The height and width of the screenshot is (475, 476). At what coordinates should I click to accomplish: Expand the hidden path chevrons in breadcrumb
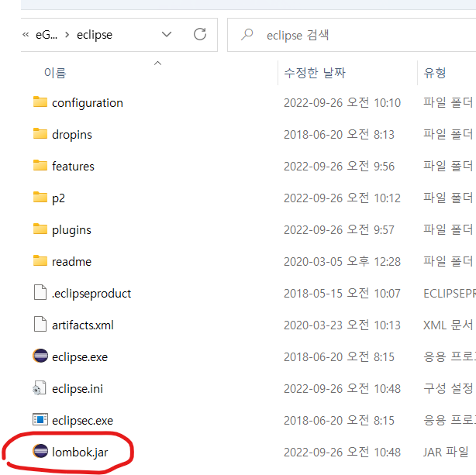point(26,35)
